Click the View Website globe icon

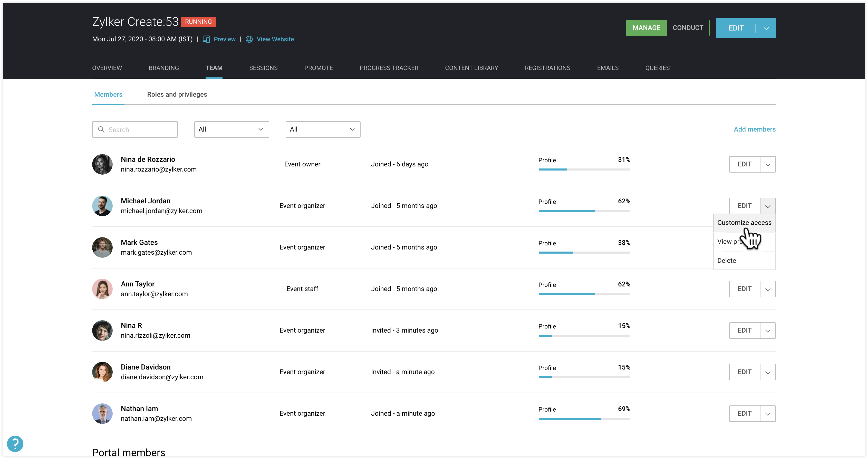pos(249,39)
